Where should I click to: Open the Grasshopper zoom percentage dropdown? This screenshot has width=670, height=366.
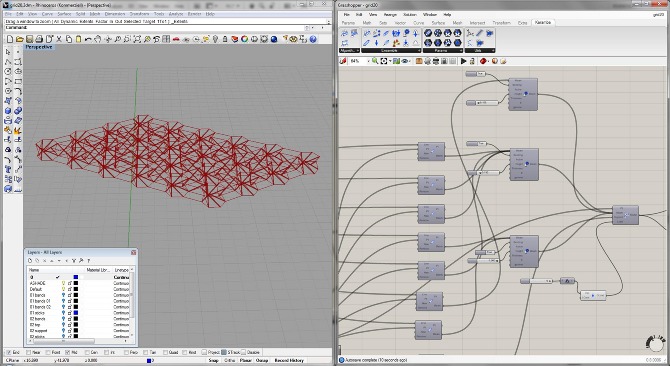click(x=368, y=61)
